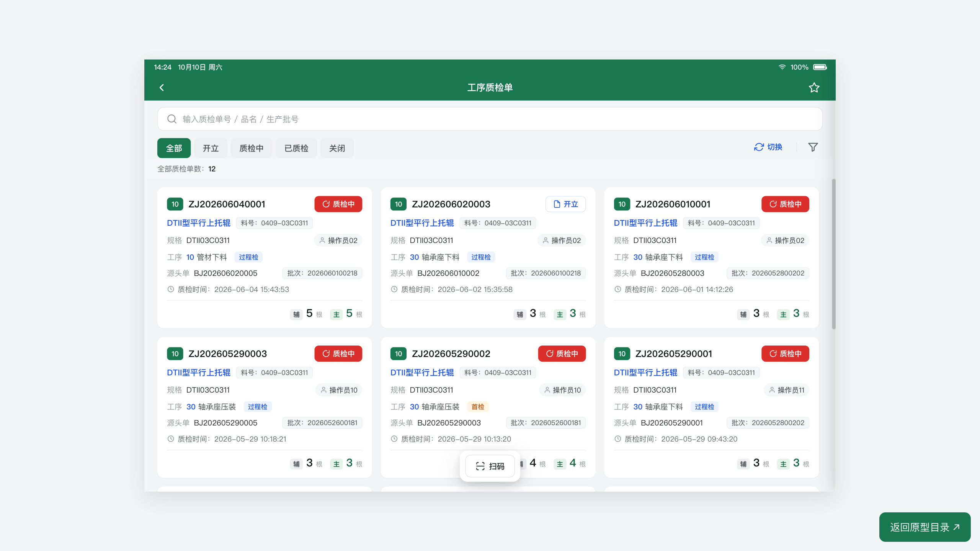Screen dimensions: 980x551
Task: Click 料号 0409-03C0311 chip in card ZJ202606020003
Action: pyautogui.click(x=498, y=223)
